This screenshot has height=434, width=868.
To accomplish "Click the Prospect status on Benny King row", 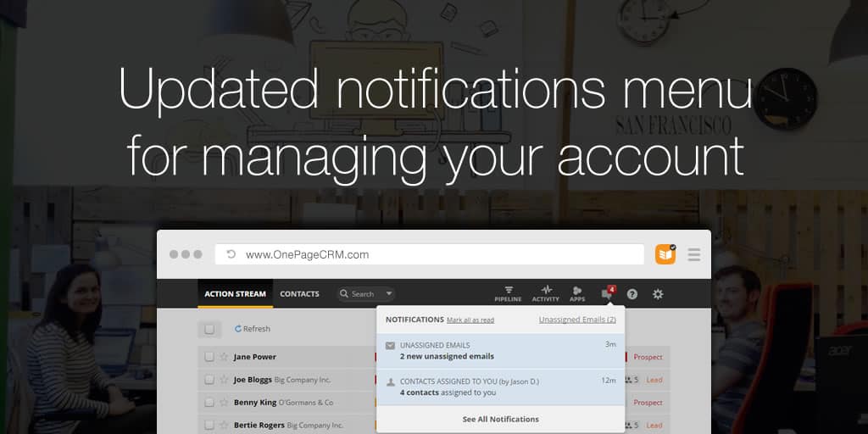I will click(x=648, y=403).
